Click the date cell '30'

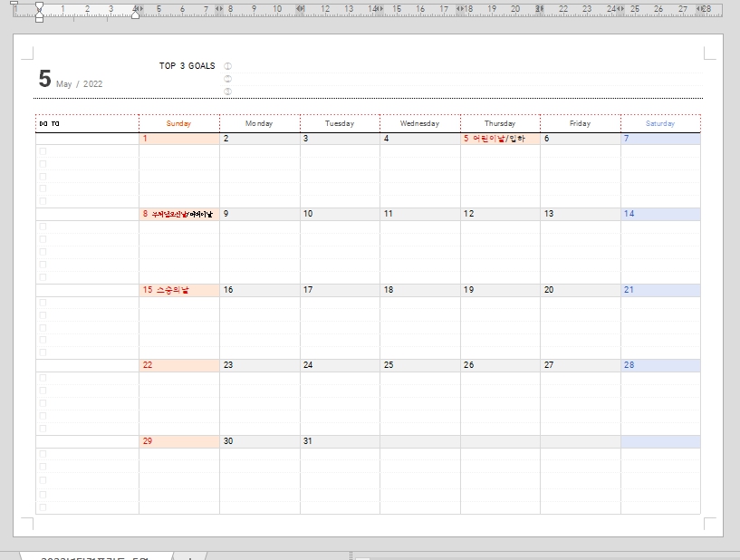(x=260, y=441)
